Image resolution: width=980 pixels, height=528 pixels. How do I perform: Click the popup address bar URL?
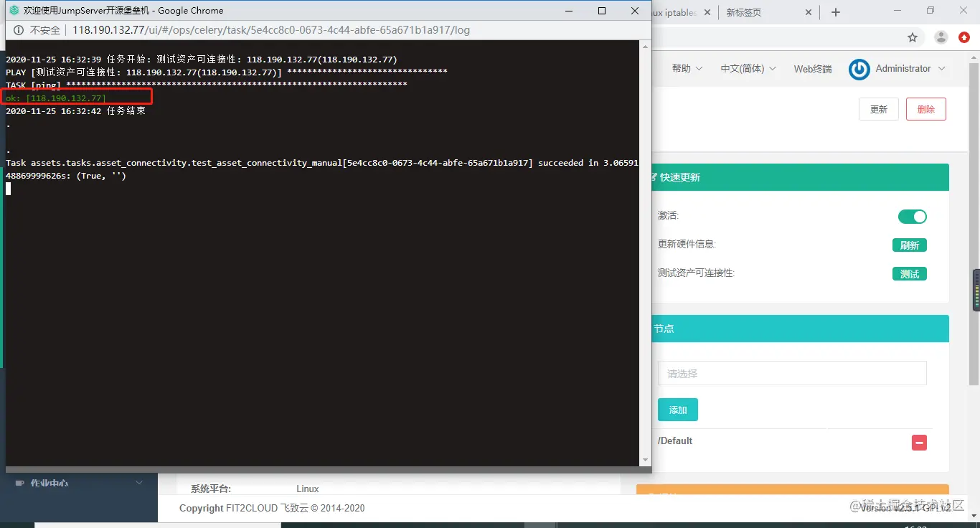(x=271, y=30)
